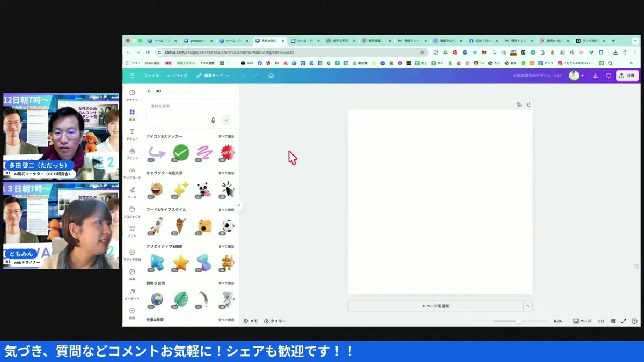Switch to the genspark browser tab
The height and width of the screenshot is (362, 644).
197,41
